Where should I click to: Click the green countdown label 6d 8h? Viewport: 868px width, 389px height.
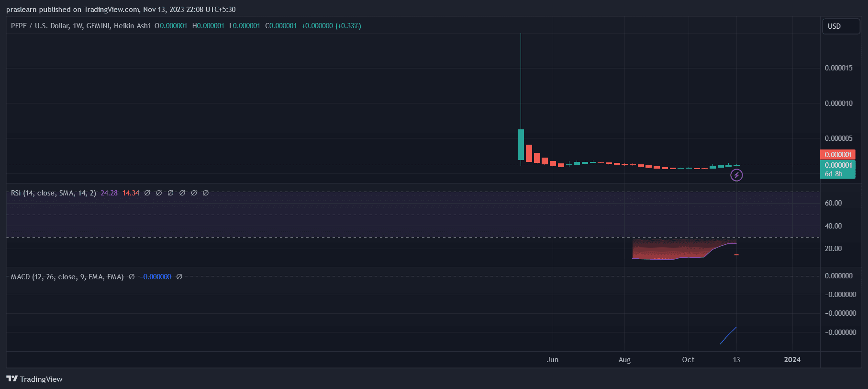[834, 174]
